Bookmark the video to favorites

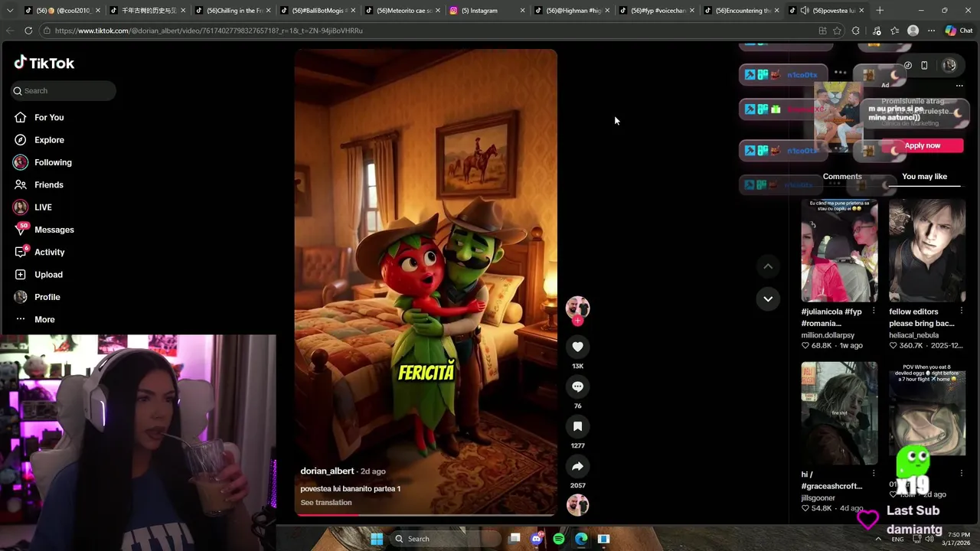click(577, 426)
